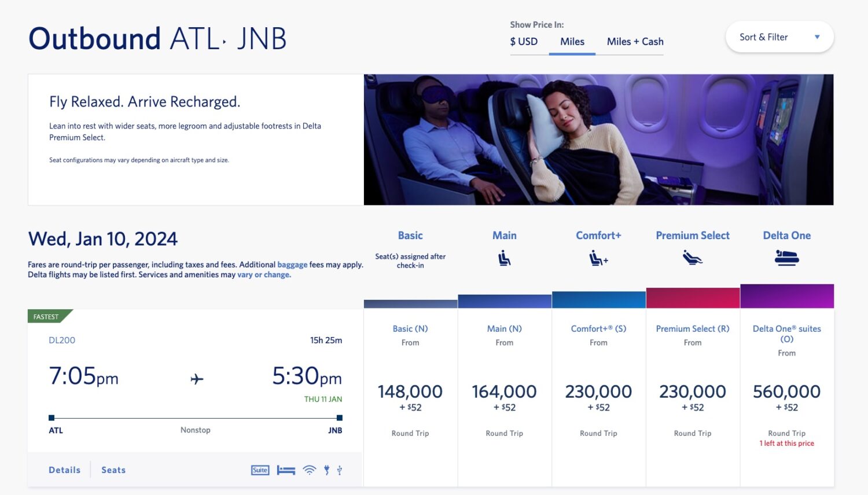This screenshot has width=868, height=495.
Task: Expand flight Details for DL200
Action: coord(64,470)
